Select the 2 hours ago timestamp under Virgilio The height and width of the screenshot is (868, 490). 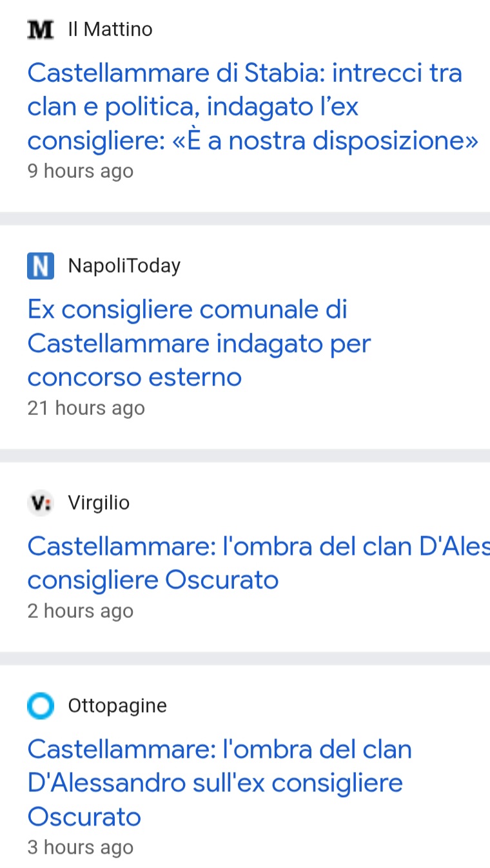(80, 611)
